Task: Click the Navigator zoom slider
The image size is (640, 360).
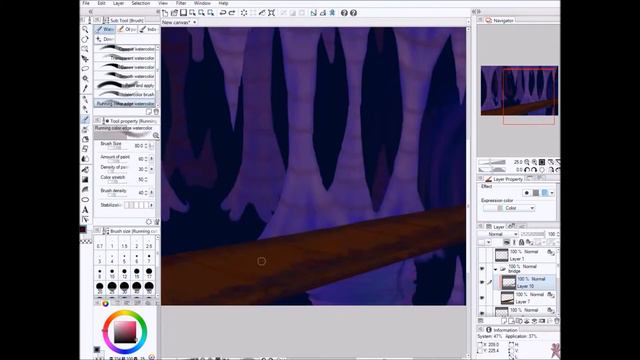Action: click(x=492, y=162)
